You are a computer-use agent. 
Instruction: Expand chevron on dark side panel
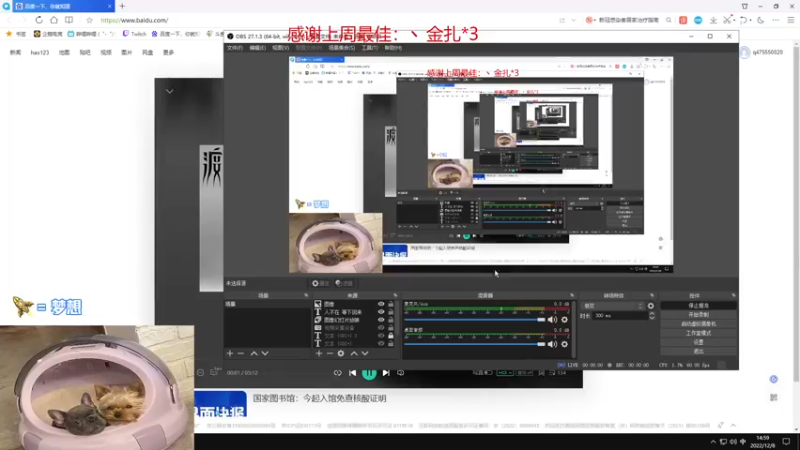click(x=169, y=91)
